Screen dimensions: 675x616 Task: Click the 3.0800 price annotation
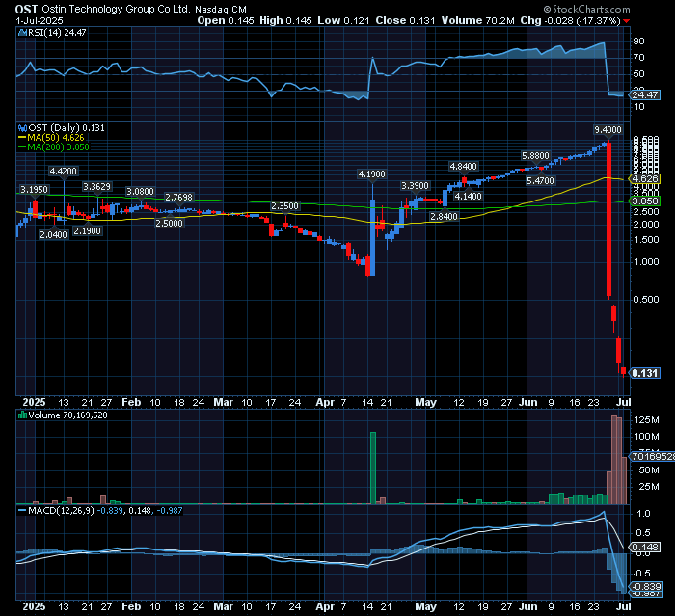(140, 191)
